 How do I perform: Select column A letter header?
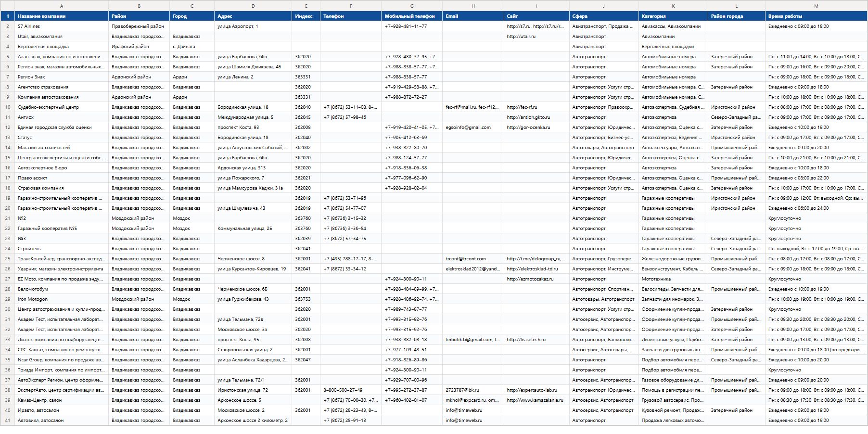[62, 6]
